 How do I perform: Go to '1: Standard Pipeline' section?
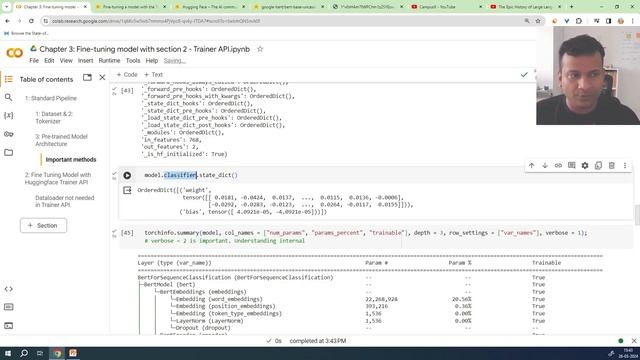click(51, 98)
